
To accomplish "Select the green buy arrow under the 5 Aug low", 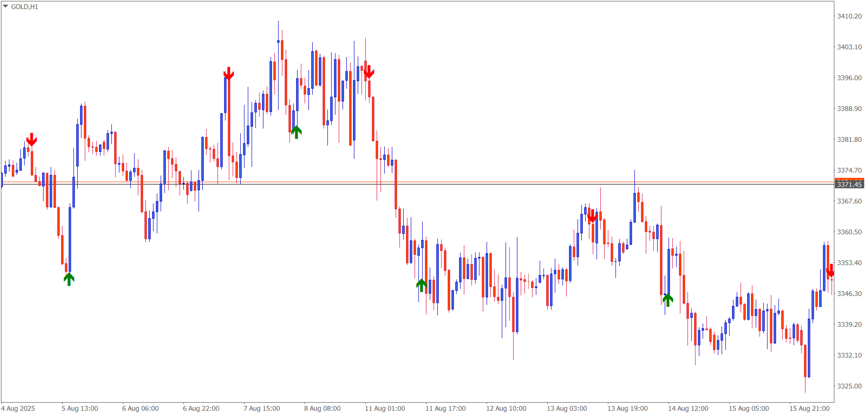I will point(69,279).
